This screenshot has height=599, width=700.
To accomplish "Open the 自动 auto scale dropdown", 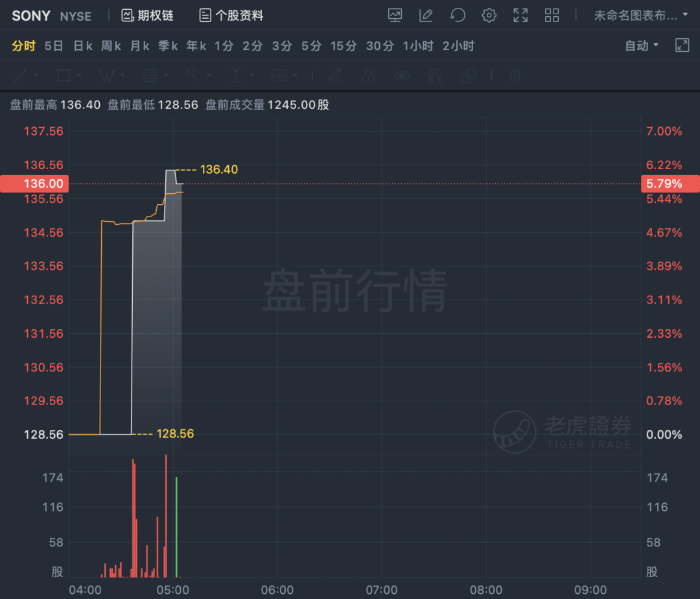I will coord(642,45).
